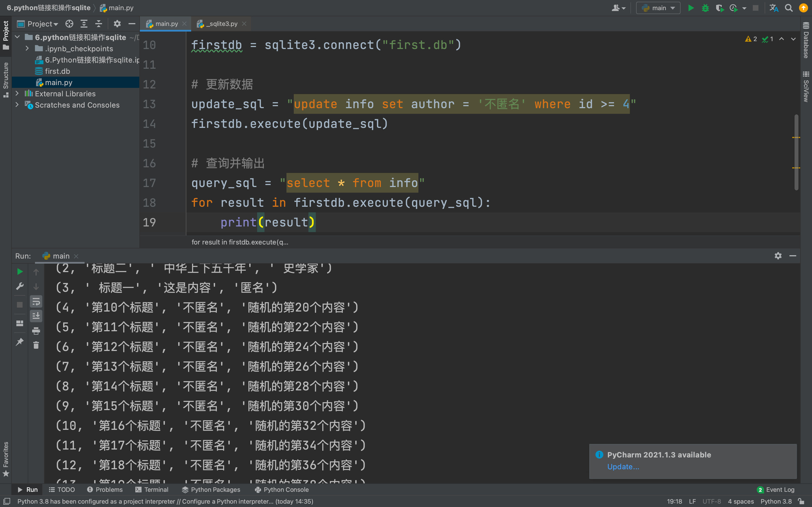Viewport: 812px width, 507px height.
Task: Toggle soft-wrap in the Run console
Action: pyautogui.click(x=36, y=302)
